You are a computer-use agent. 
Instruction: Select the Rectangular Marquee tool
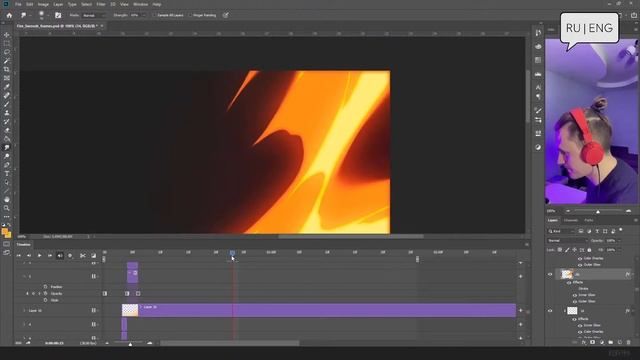(7, 44)
